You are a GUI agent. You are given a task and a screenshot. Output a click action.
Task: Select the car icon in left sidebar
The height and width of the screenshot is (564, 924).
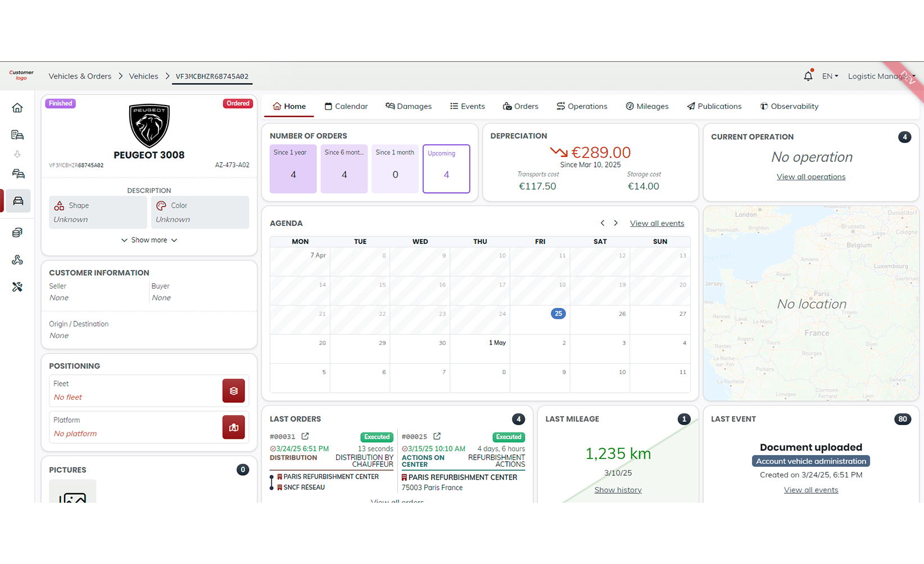[x=18, y=201]
